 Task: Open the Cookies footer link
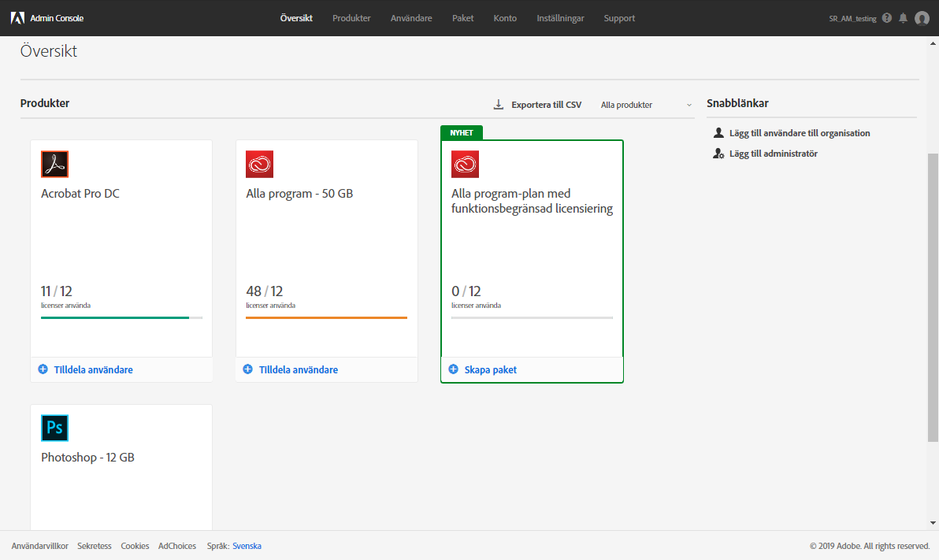(135, 545)
